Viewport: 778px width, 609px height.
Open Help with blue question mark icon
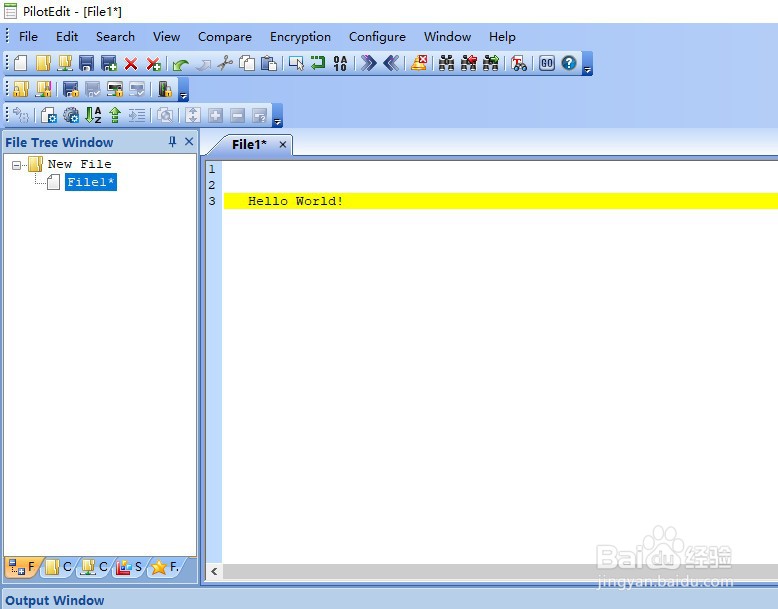click(x=569, y=63)
